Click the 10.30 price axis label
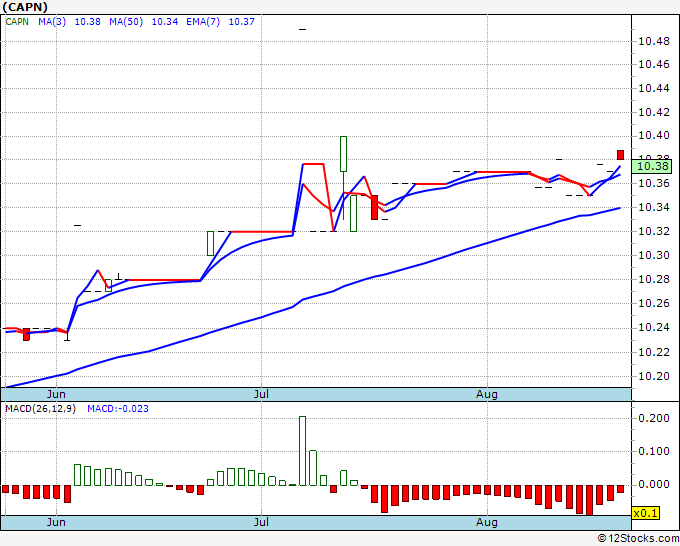This screenshot has width=680, height=546. (x=654, y=255)
